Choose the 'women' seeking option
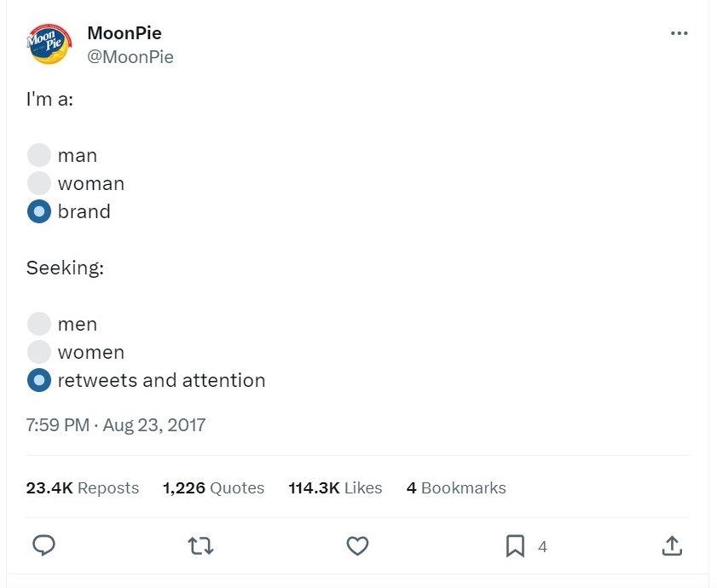This screenshot has width=717, height=588. coord(39,352)
